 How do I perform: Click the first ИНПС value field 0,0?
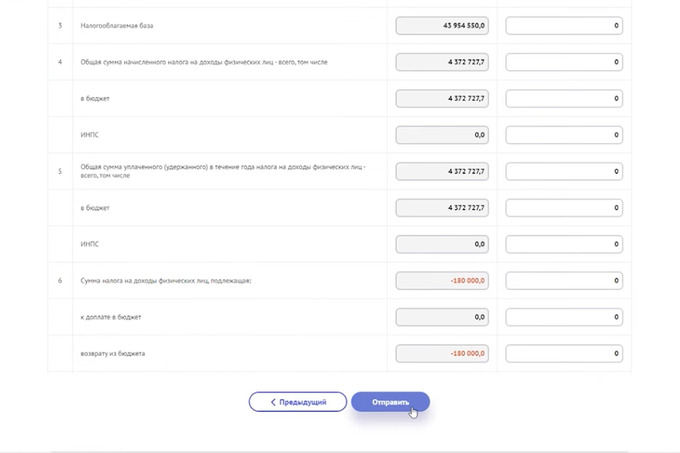coord(442,135)
